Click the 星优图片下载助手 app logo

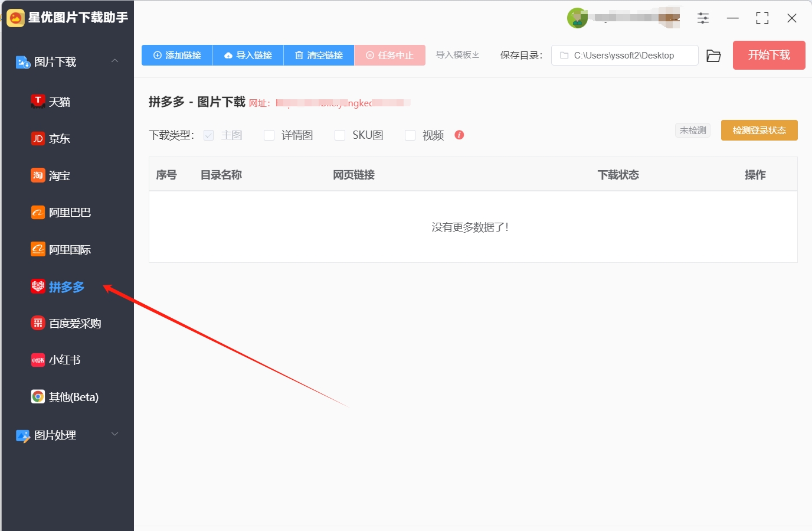(16, 18)
